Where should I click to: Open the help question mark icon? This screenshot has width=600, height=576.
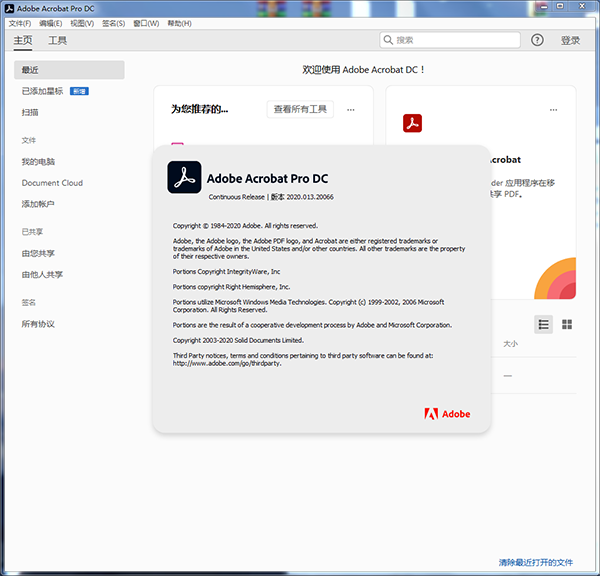pos(537,40)
